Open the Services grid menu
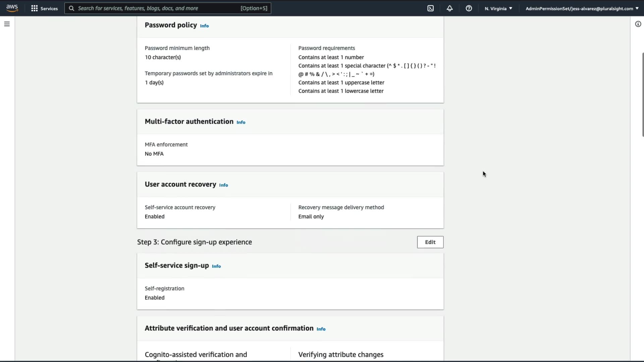Viewport: 644px width, 362px height. click(34, 8)
